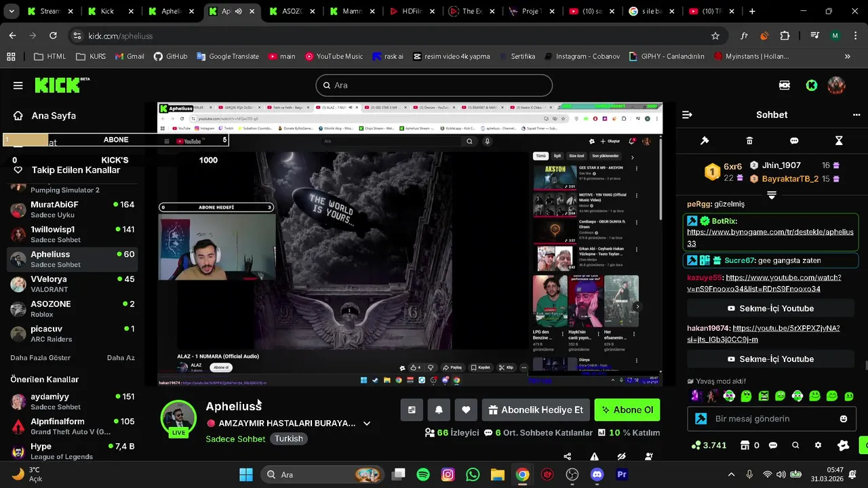Switch to the HDFilm browser tab
The height and width of the screenshot is (488, 868).
[413, 12]
